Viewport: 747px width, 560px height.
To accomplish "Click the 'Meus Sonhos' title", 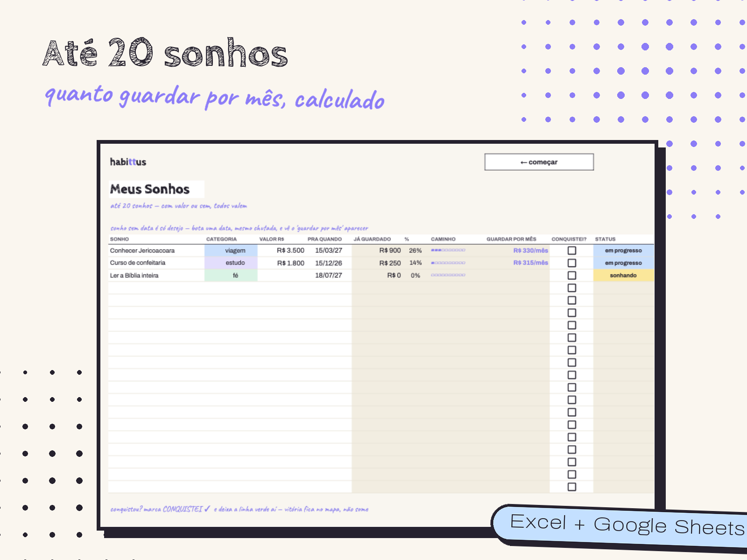I will click(x=150, y=189).
